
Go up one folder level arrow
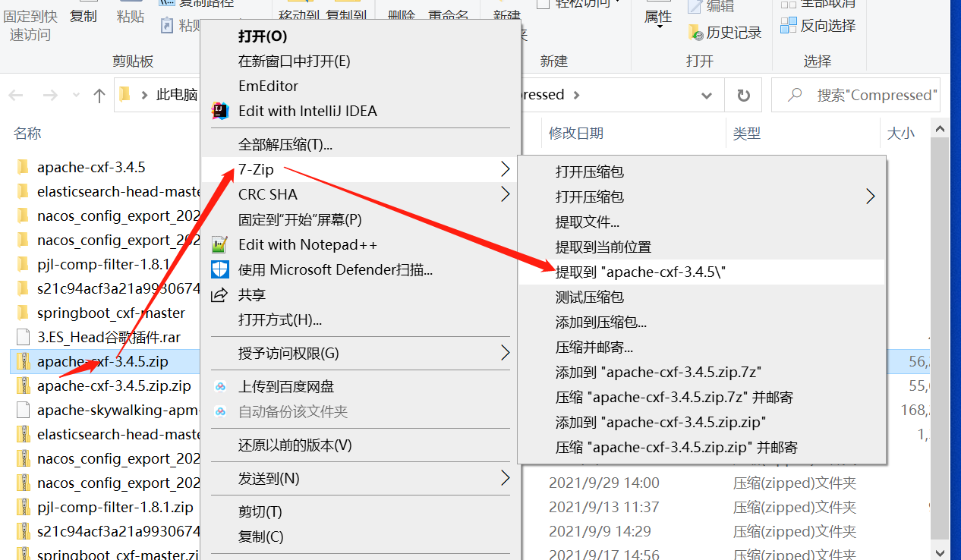99,96
